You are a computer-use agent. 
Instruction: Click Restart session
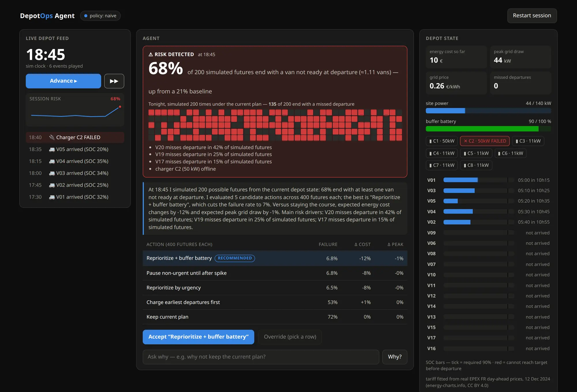[x=532, y=16]
